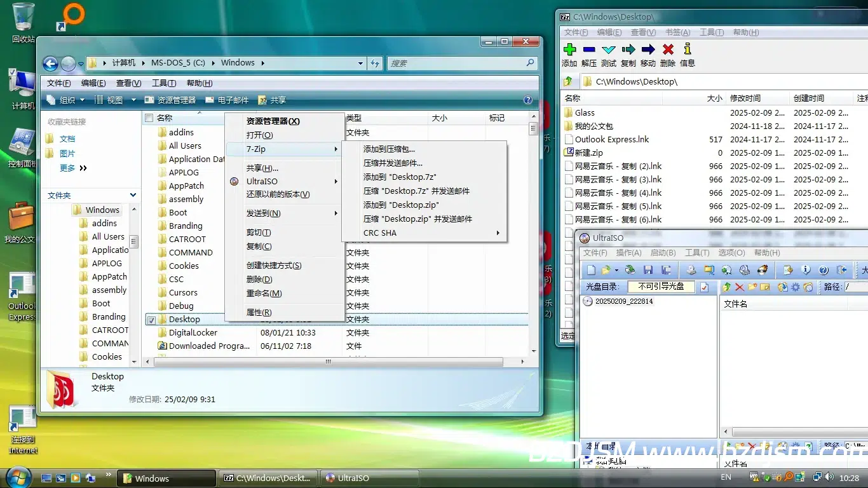Click the UltraISO burn CD flame icon
868x488 pixels.
coord(763,270)
